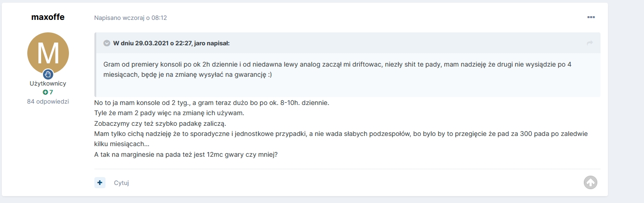644x203 pixels.
Task: Open permalink Napisano wczoraj o 08:12
Action: click(130, 18)
